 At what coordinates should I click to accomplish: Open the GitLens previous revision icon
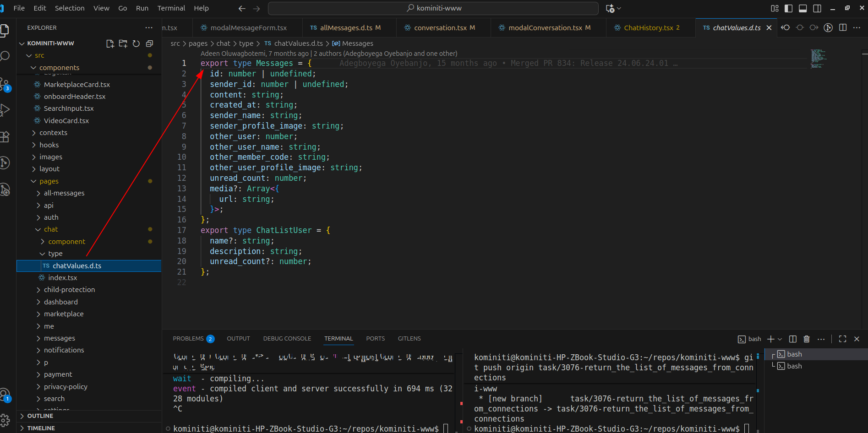(786, 28)
